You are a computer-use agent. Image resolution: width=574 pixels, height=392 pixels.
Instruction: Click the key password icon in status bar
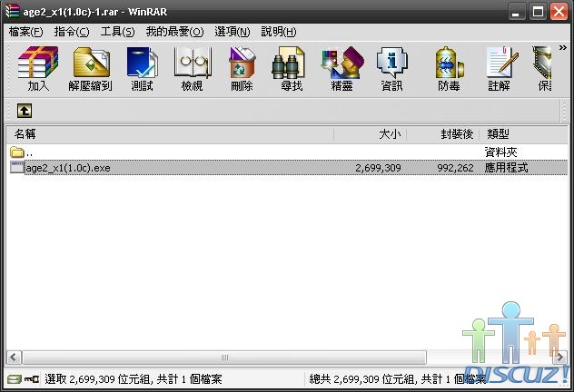[x=32, y=379]
